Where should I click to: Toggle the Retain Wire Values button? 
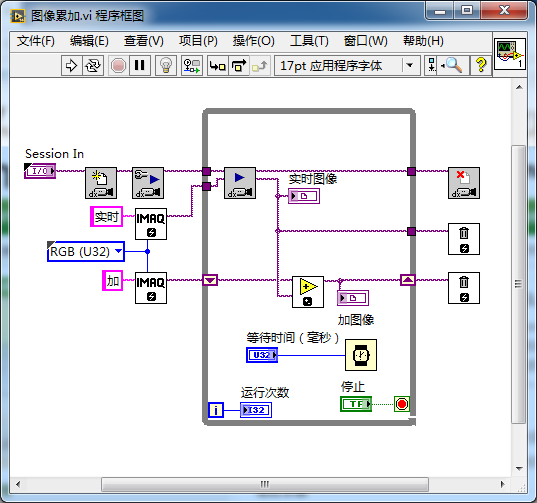(x=192, y=65)
